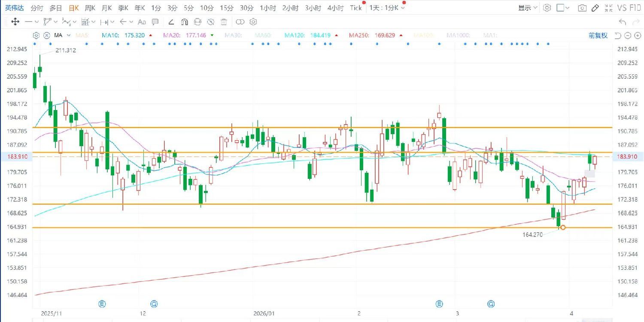This screenshot has height=322, width=644.
Task: Select the text annotation Aa tool
Action: 142,22
